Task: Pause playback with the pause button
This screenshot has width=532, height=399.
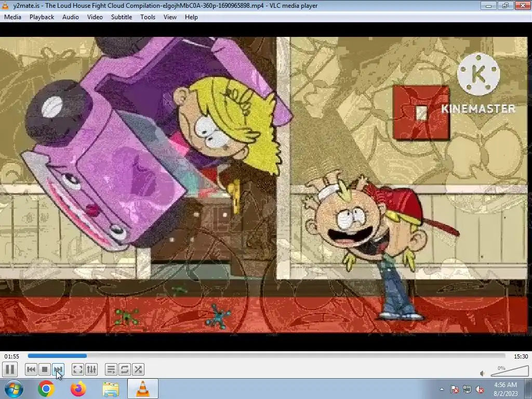Action: coord(10,369)
